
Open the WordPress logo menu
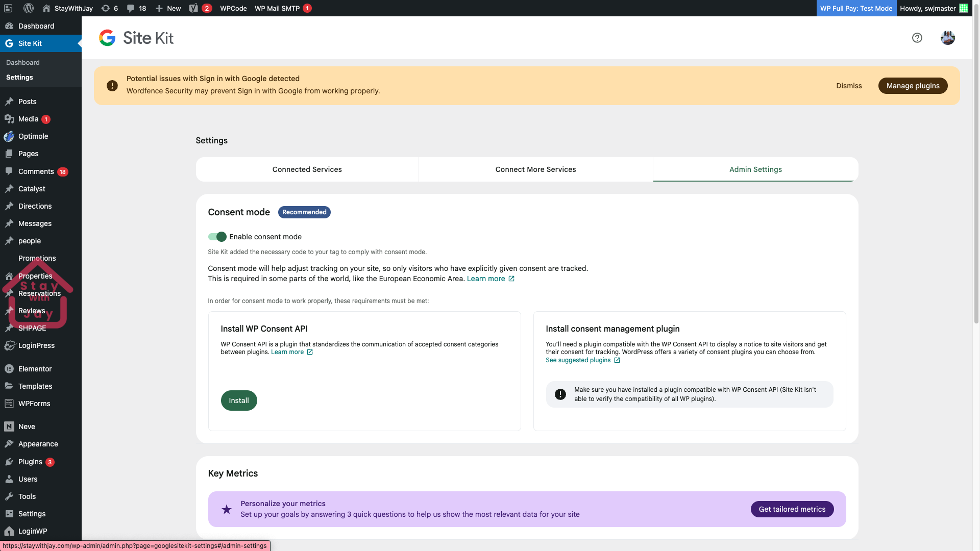(28, 8)
